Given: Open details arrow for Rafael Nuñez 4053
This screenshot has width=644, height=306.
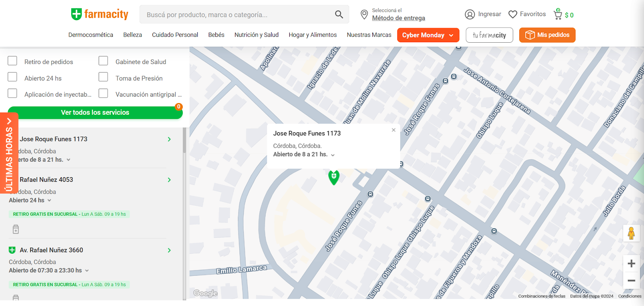Looking at the screenshot, I should pyautogui.click(x=169, y=180).
